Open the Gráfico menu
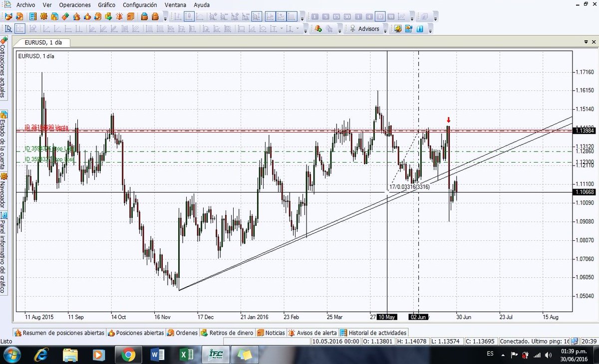The height and width of the screenshot is (364, 599). pos(106,5)
